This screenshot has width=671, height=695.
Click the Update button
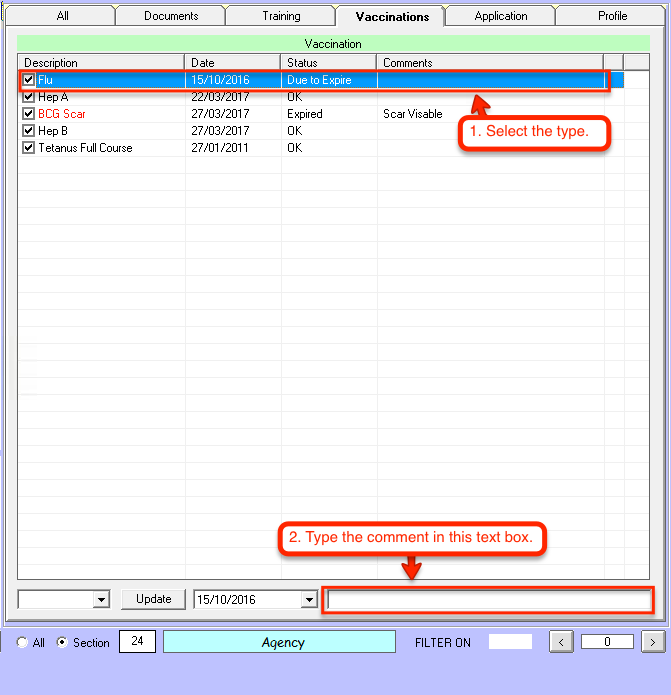coord(153,599)
